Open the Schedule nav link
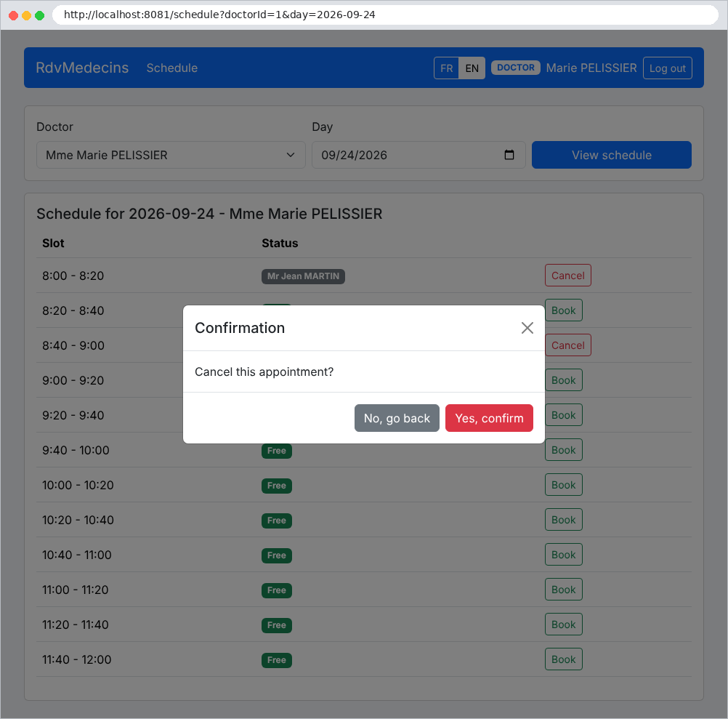This screenshot has height=719, width=728. 171,68
